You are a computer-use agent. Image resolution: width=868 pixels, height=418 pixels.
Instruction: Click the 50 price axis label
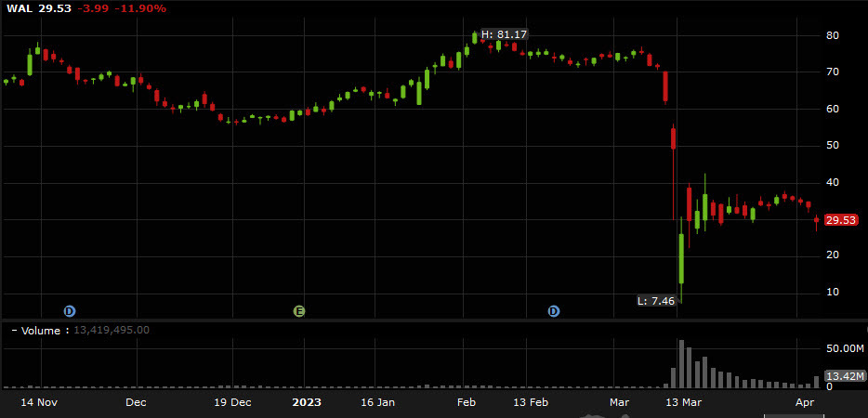click(833, 146)
